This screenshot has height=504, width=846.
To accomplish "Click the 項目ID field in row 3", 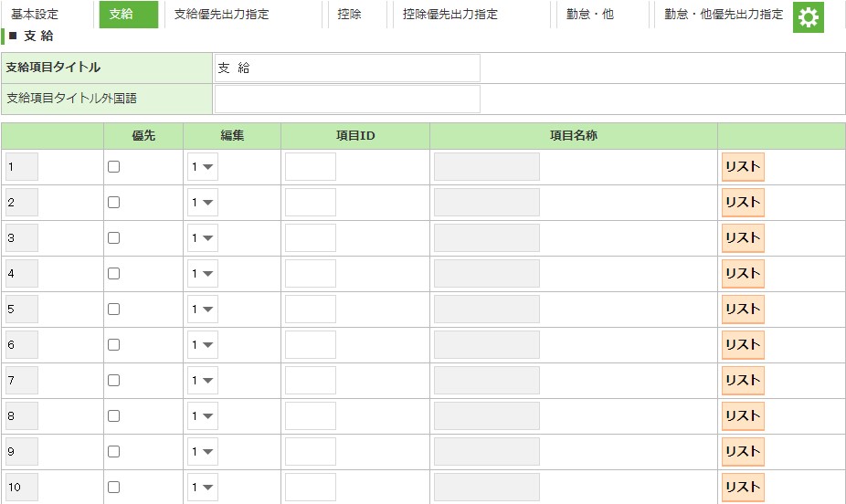I will click(311, 238).
